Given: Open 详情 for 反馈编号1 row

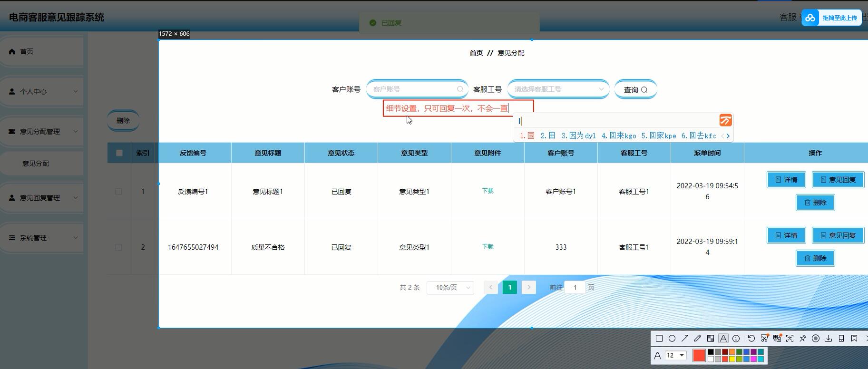Looking at the screenshot, I should coord(786,180).
